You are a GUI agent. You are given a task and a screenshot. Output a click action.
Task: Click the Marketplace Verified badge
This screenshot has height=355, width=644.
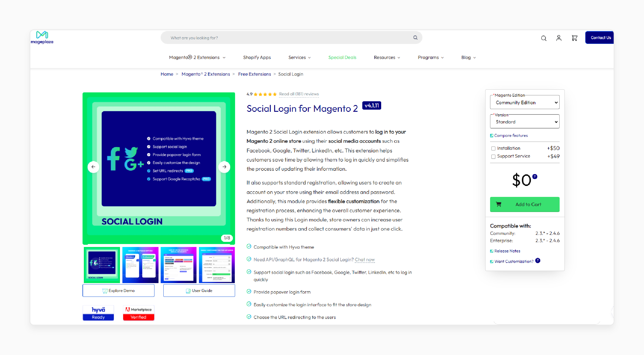139,313
